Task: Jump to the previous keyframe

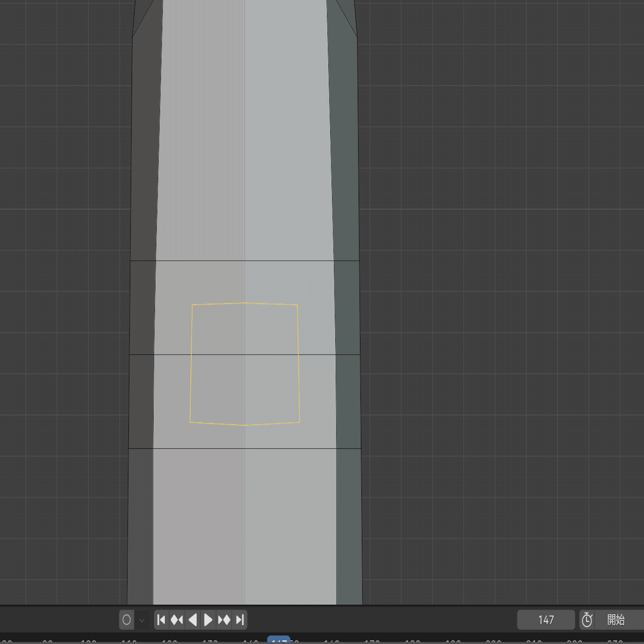Action: click(177, 619)
